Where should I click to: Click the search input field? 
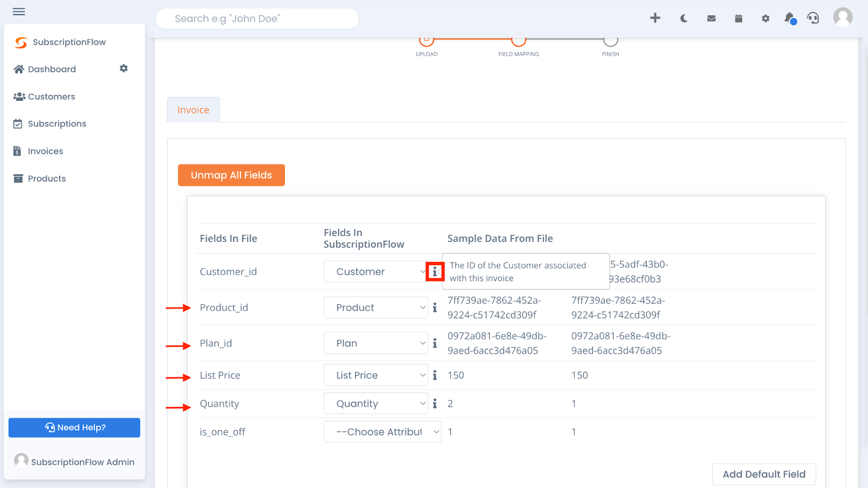257,18
